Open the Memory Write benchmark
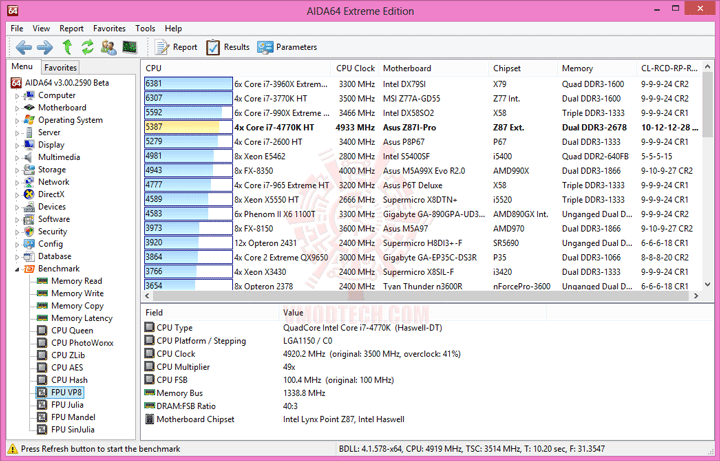The image size is (720, 461). point(77,293)
